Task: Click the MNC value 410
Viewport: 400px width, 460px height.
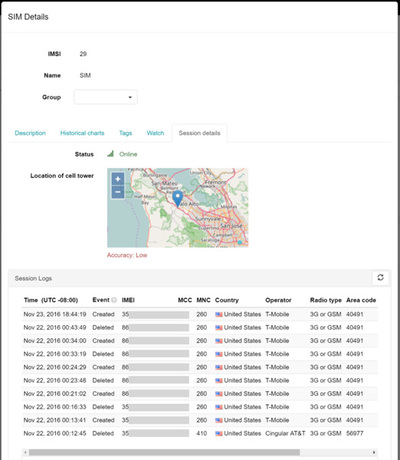Action: [x=202, y=433]
